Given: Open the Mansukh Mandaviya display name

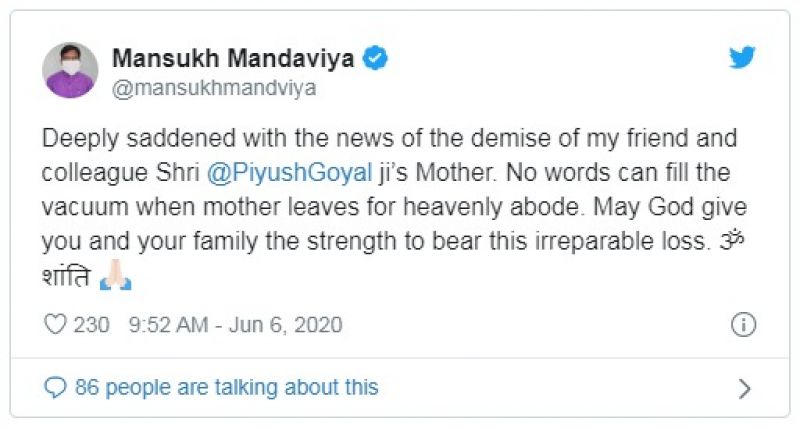Looking at the screenshot, I should 233,59.
